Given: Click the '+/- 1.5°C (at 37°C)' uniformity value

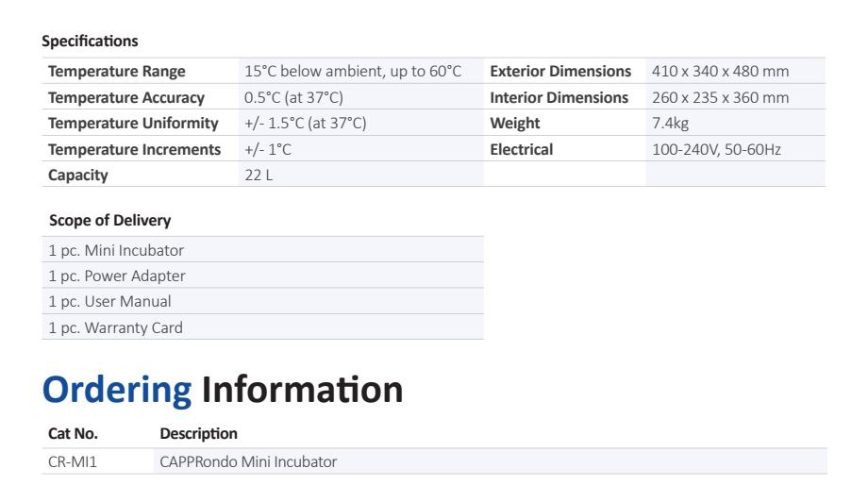Looking at the screenshot, I should pyautogui.click(x=305, y=124).
